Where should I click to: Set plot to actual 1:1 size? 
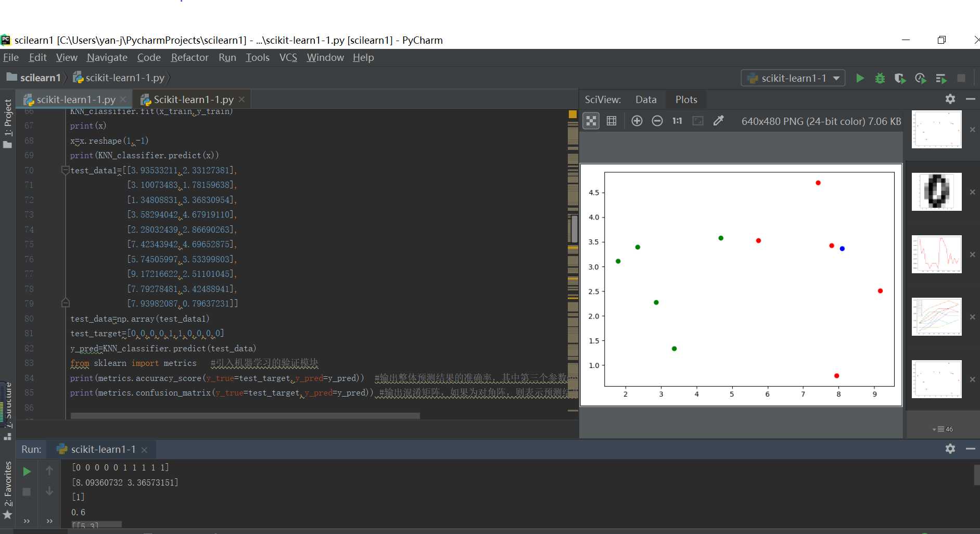(677, 121)
